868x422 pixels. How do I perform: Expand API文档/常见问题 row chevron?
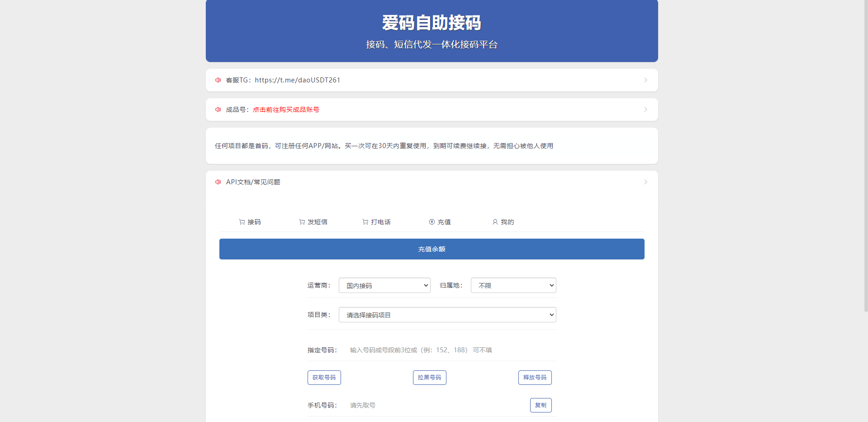pyautogui.click(x=645, y=182)
